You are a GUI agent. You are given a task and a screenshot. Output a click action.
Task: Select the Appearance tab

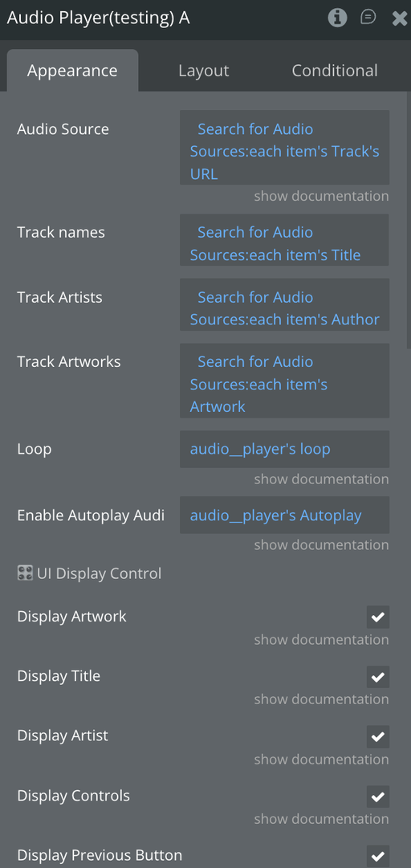(x=72, y=71)
